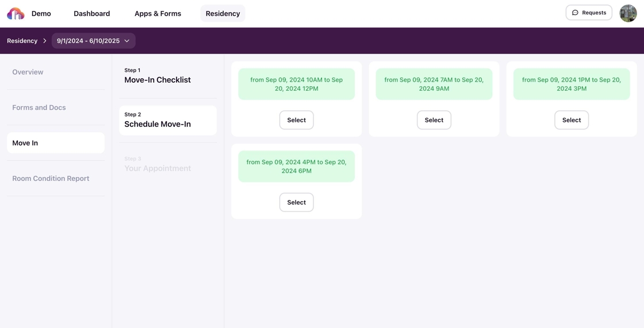Image resolution: width=644 pixels, height=328 pixels.
Task: Select the 10AM to 12PM time slot
Action: (x=296, y=120)
